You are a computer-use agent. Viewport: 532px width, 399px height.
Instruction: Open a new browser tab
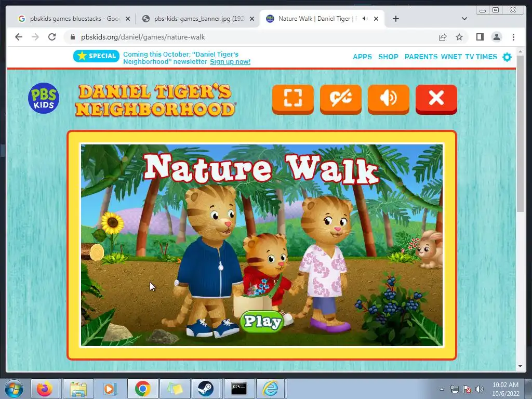[395, 19]
